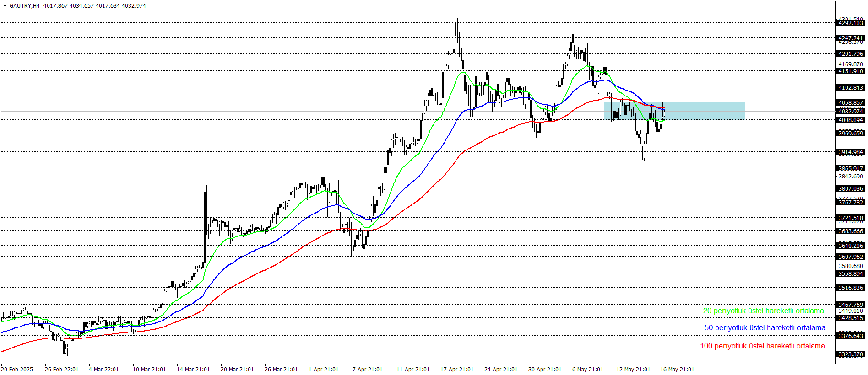Click the 14 Mar 21:01 time axis label
The width and height of the screenshot is (868, 375).
193,370
